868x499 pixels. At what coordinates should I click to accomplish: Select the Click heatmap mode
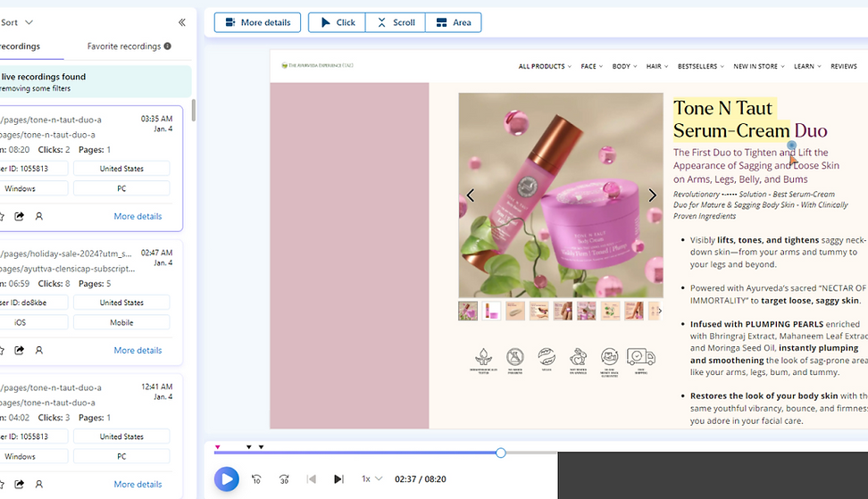338,22
